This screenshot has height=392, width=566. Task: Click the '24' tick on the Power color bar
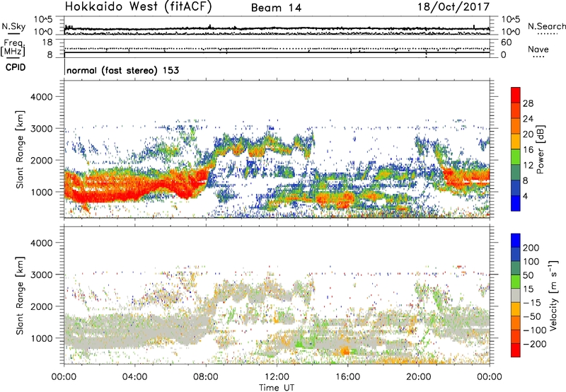click(528, 119)
